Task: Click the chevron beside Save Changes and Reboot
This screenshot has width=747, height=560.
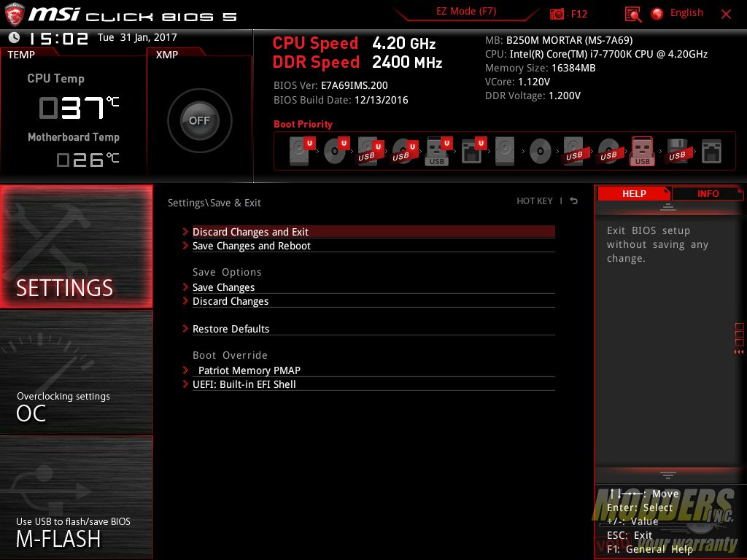Action: click(185, 245)
